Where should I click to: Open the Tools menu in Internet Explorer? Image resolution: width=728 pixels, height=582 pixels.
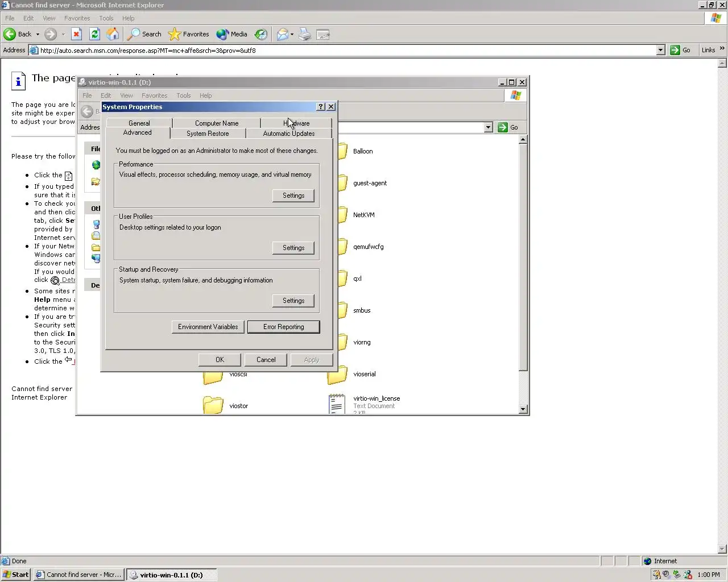coord(106,18)
